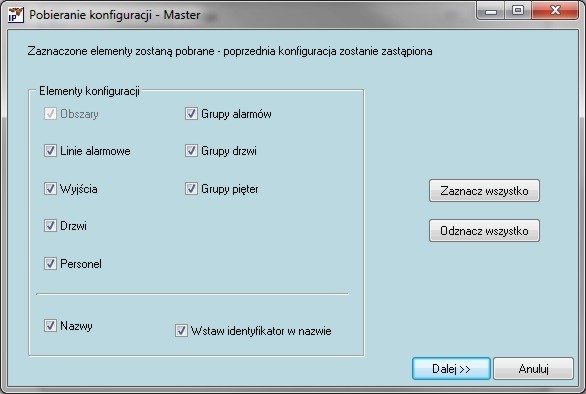Click the Zaznacz wszystko button
Screen dimensions: 586x394
484,191
